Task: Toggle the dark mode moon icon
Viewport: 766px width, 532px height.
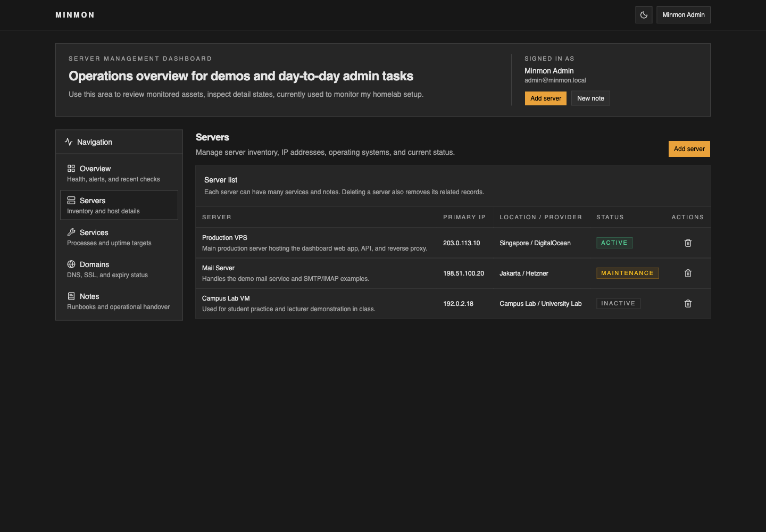Action: pyautogui.click(x=644, y=15)
